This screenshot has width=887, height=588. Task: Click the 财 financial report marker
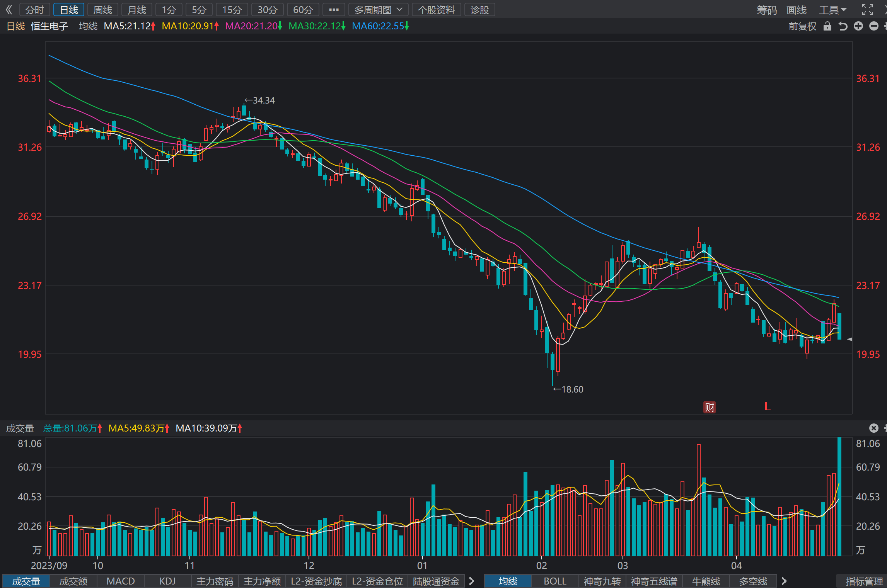[x=710, y=407]
